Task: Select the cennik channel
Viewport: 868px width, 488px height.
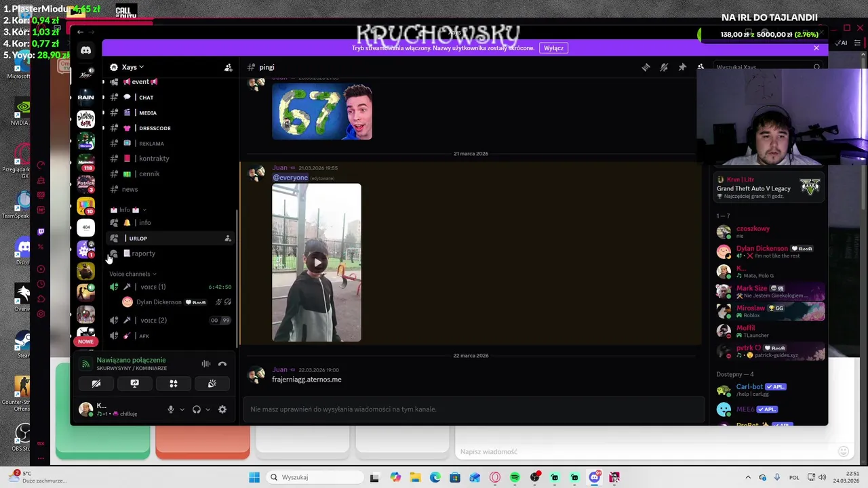Action: click(x=170, y=174)
